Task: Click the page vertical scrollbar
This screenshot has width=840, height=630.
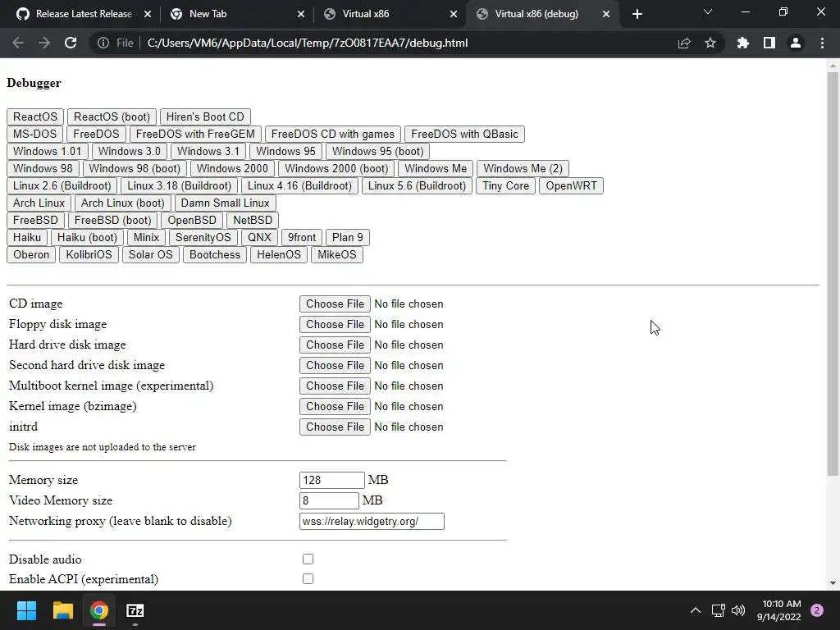Action: click(833, 273)
